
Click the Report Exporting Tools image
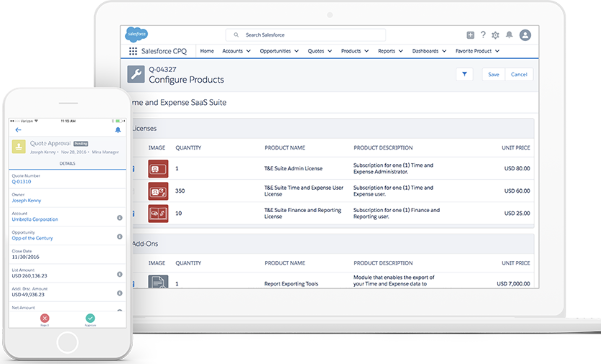coord(158,282)
